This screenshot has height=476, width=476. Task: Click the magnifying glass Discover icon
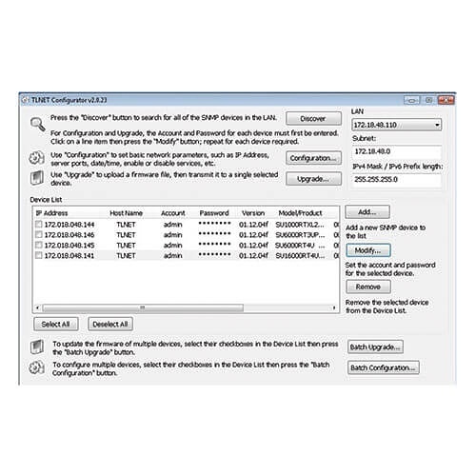(38, 124)
